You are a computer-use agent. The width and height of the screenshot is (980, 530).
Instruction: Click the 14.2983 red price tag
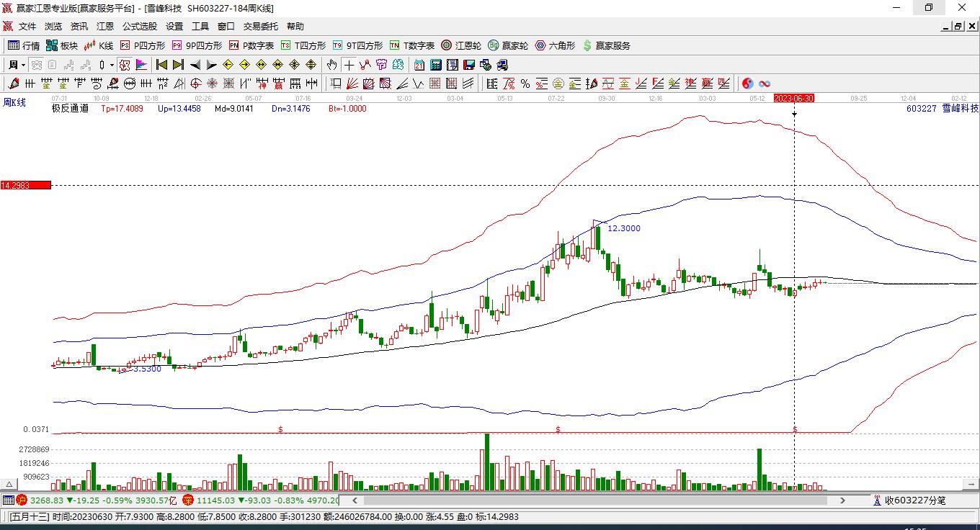pos(25,185)
